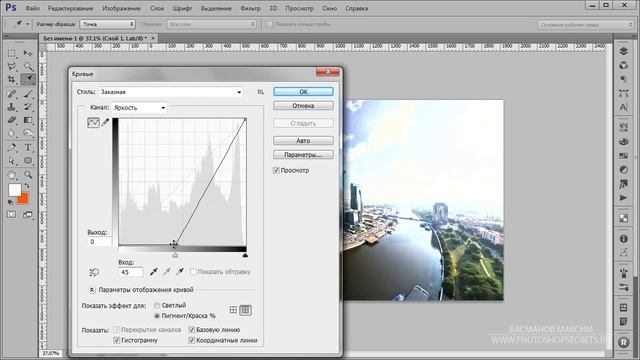This screenshot has height=360, width=640.
Task: Pick the white point eyedropper
Action: tap(180, 271)
